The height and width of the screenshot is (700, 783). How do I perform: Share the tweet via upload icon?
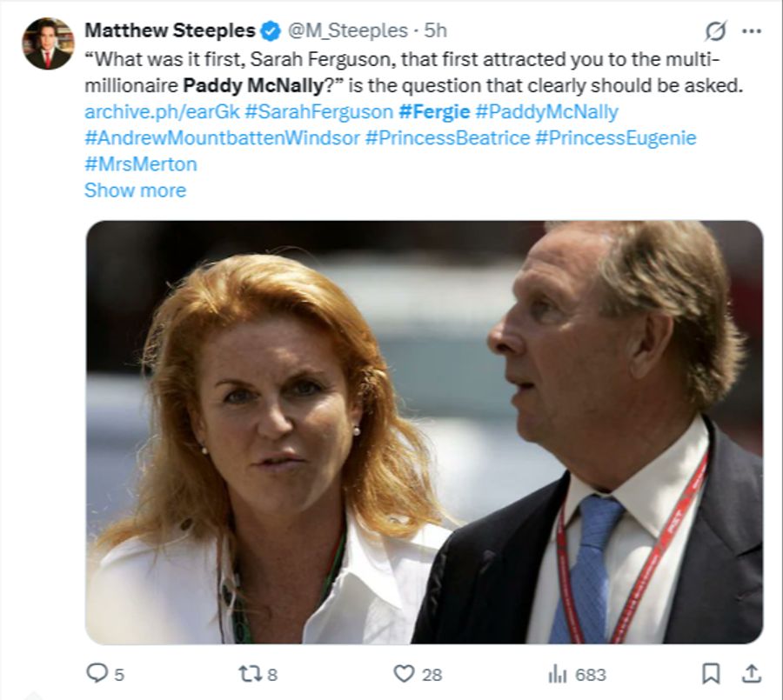(x=752, y=674)
